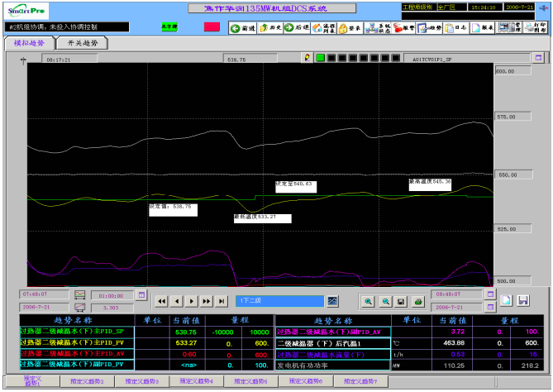Toggle the green trend pen square
Viewport: 553px width, 392px height.
(x=319, y=59)
